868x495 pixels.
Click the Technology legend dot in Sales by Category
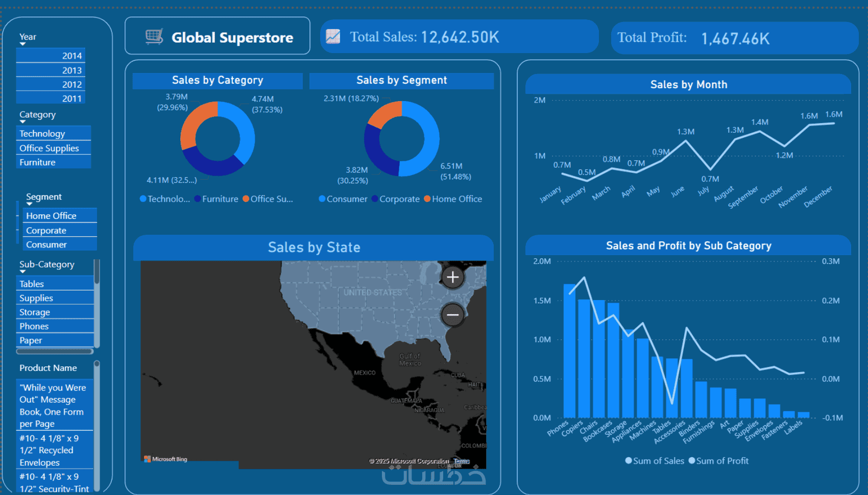tap(143, 199)
